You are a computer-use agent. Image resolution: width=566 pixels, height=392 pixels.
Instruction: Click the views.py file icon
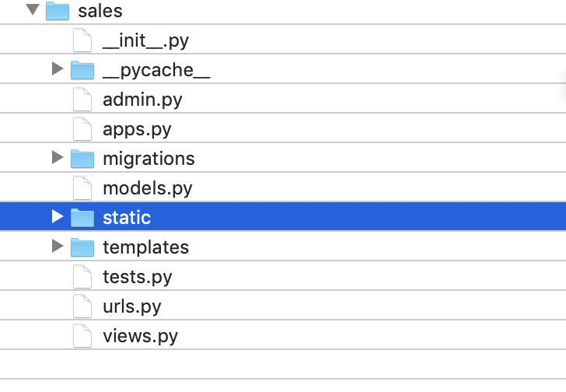[x=82, y=336]
